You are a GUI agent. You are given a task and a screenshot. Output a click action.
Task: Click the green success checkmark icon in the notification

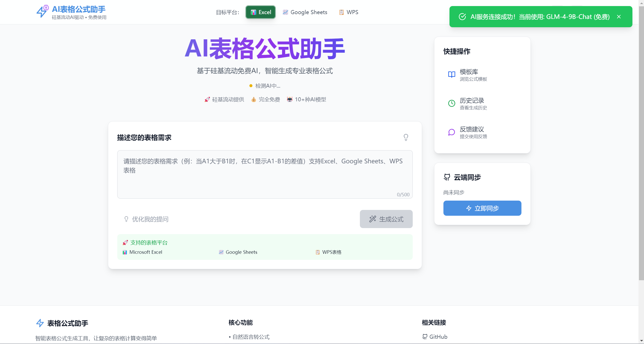pos(462,17)
